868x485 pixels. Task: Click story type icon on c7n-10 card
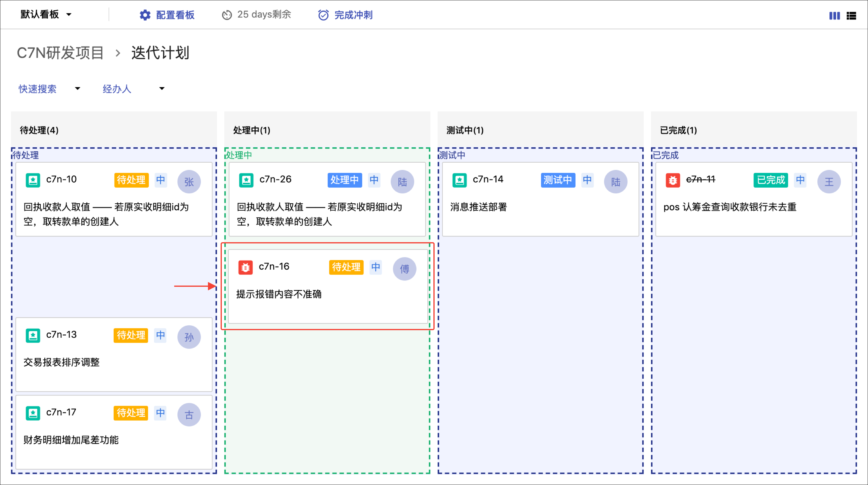tap(33, 180)
